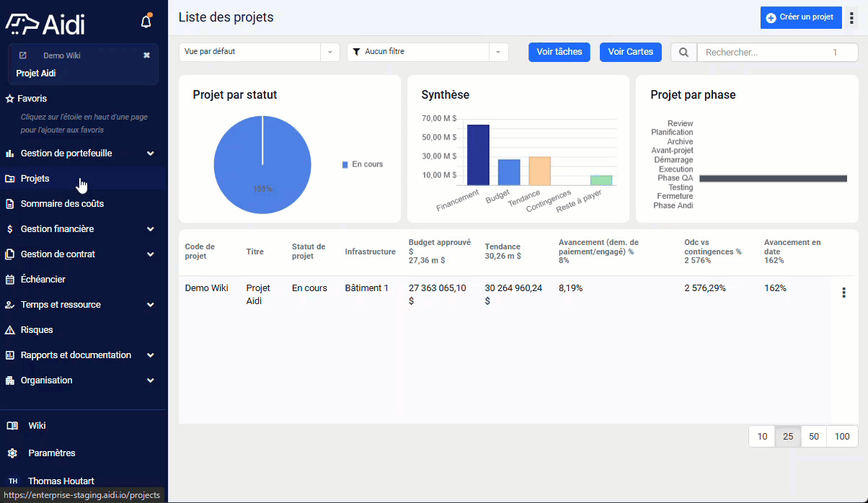Click the Infrastructure column header
The image size is (868, 503).
coord(370,251)
